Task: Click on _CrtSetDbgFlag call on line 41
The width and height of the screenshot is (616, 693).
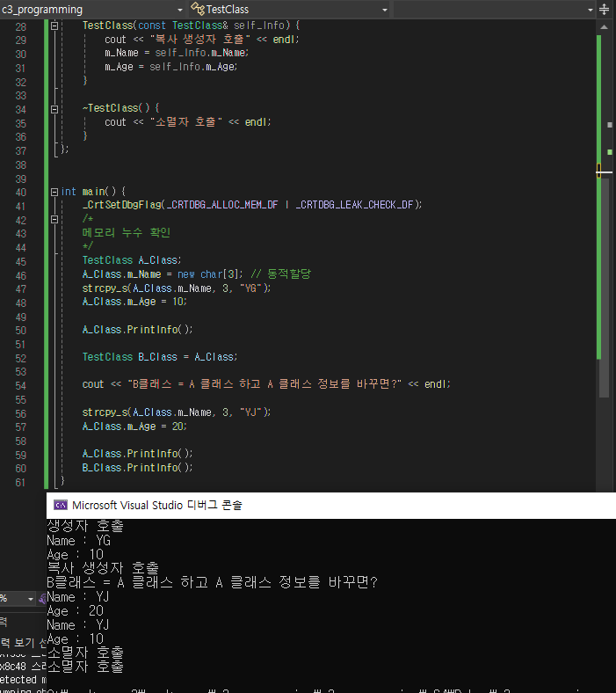Action: coord(251,205)
